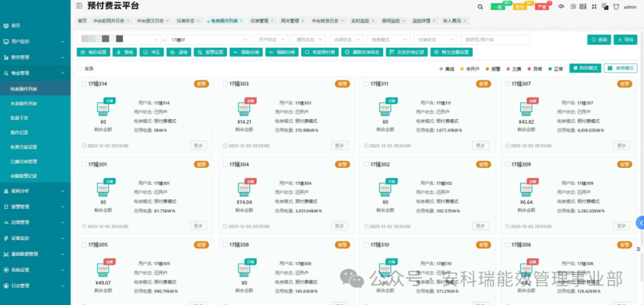Check the box for meter 17幢311
Screen dimensions: 644x305
(365, 84)
